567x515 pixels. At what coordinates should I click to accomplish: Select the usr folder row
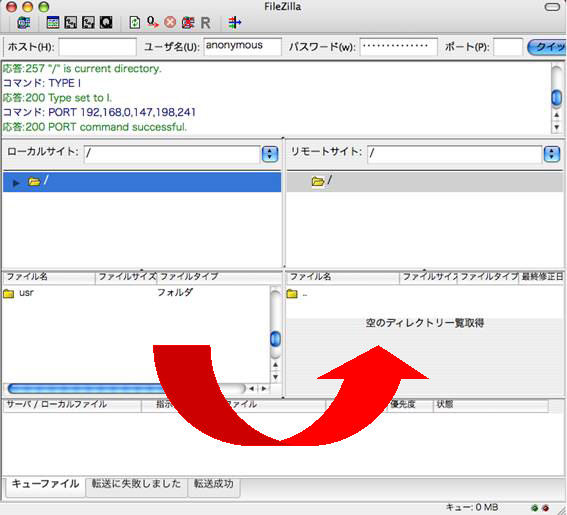[136, 293]
